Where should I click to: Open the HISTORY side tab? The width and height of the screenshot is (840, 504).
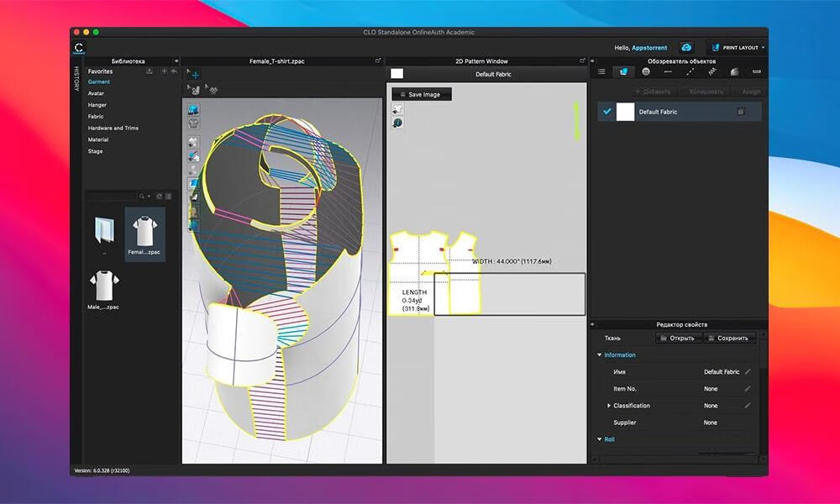pos(77,79)
